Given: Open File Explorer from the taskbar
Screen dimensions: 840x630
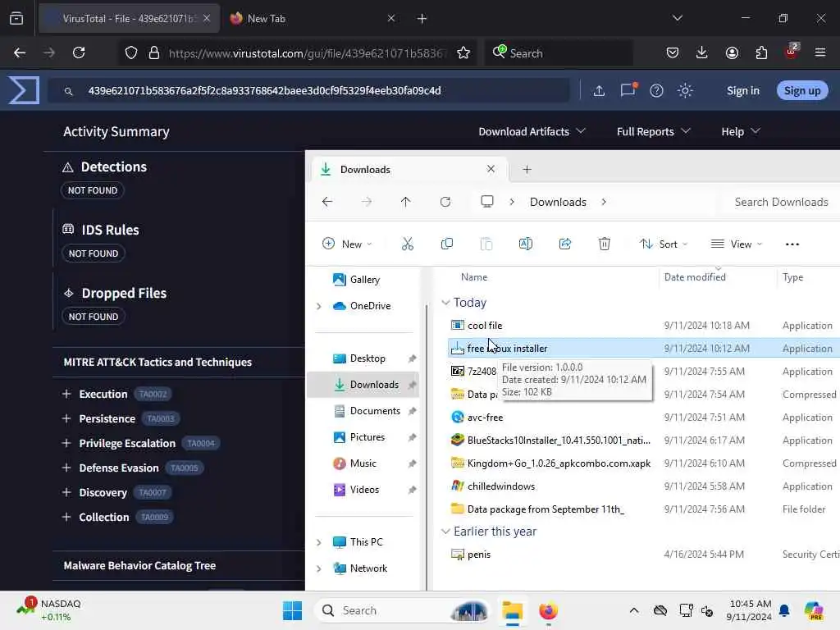Looking at the screenshot, I should pyautogui.click(x=512, y=610).
